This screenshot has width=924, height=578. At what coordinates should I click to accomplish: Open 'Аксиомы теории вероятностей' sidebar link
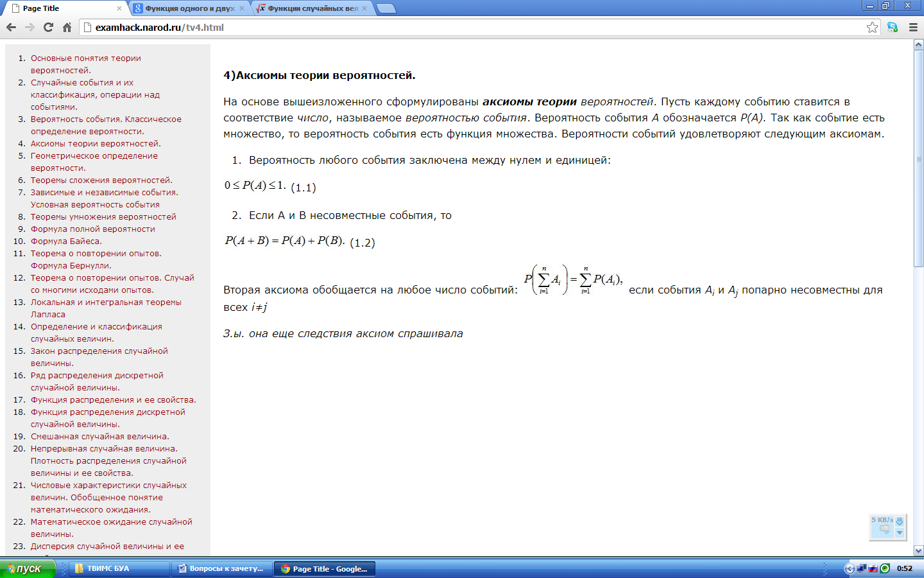click(96, 143)
